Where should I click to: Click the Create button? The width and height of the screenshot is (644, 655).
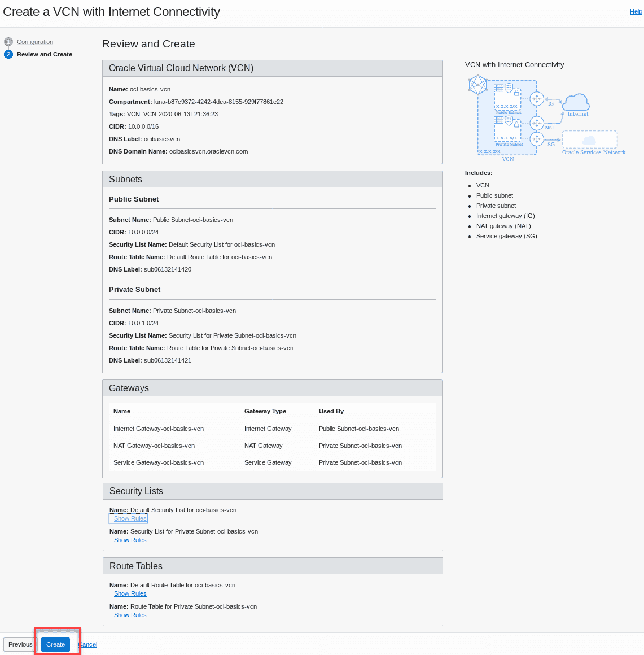(x=55, y=644)
